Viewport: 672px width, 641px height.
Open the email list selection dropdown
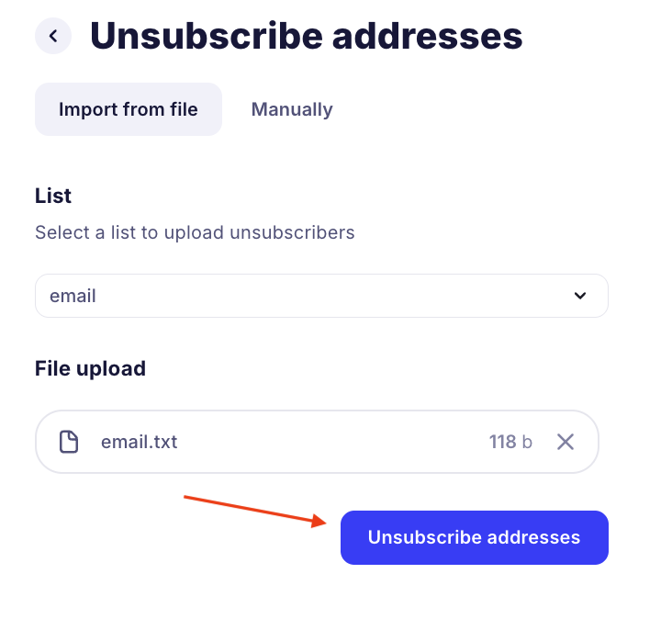(321, 296)
